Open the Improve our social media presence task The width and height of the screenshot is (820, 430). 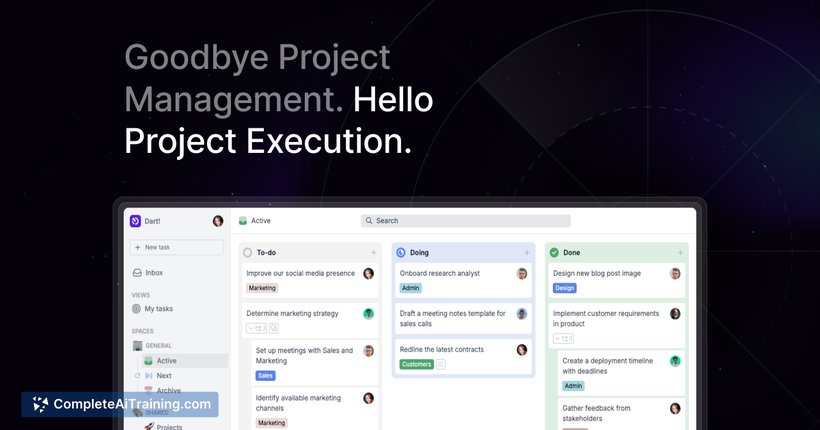tap(301, 274)
